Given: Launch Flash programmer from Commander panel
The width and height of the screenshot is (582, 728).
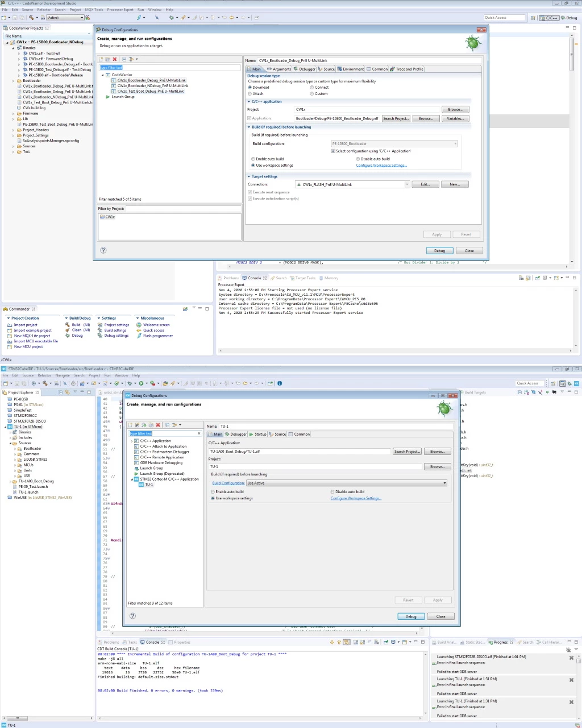Looking at the screenshot, I should (x=155, y=336).
